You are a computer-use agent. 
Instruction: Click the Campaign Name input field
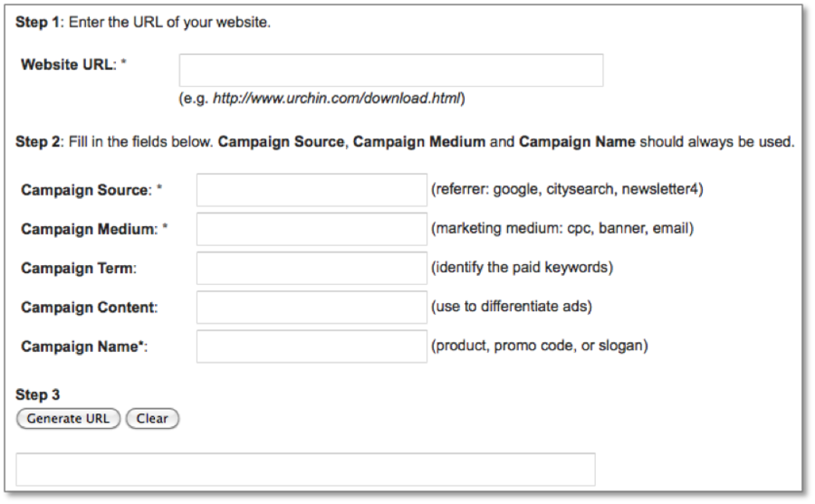[312, 346]
